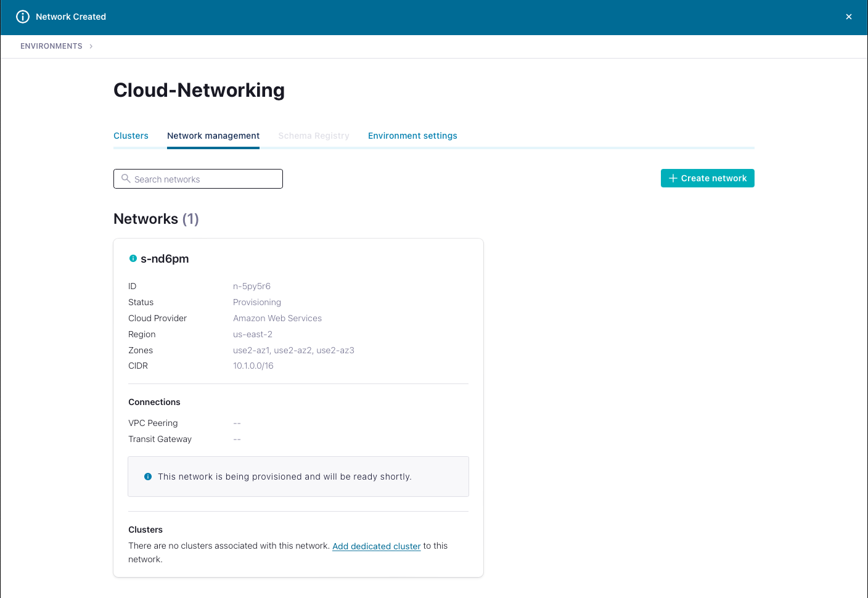868x598 pixels.
Task: Focus the Search networks input field
Action: [x=198, y=179]
